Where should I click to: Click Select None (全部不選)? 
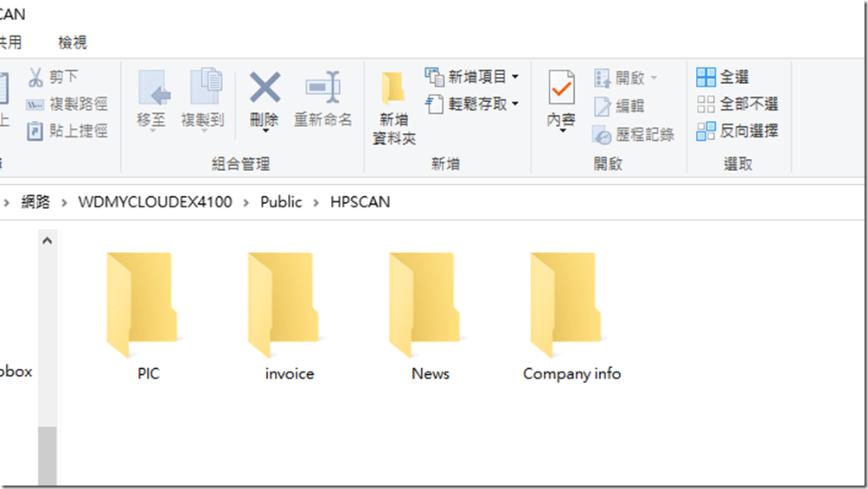pos(737,104)
